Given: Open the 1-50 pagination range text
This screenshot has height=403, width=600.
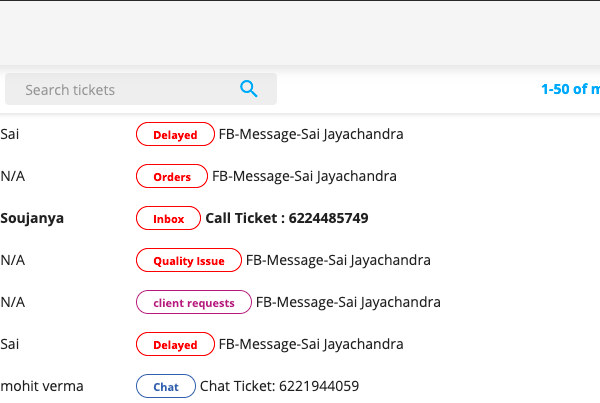Looking at the screenshot, I should 570,89.
